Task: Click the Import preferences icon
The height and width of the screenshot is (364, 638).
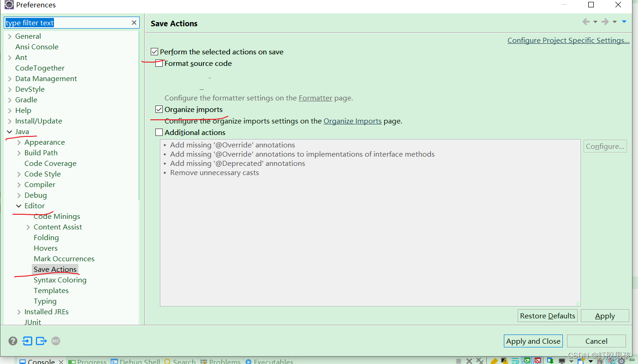Action: point(27,341)
